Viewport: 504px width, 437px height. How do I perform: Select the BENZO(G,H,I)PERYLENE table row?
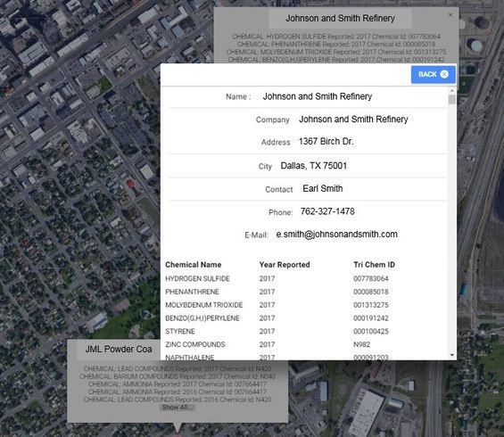click(x=305, y=318)
